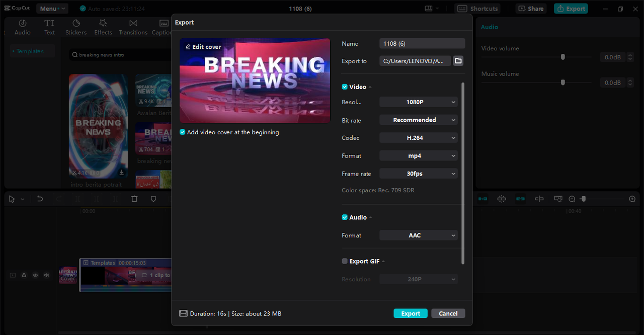Open the Frame rate 30fps dropdown

tap(419, 174)
